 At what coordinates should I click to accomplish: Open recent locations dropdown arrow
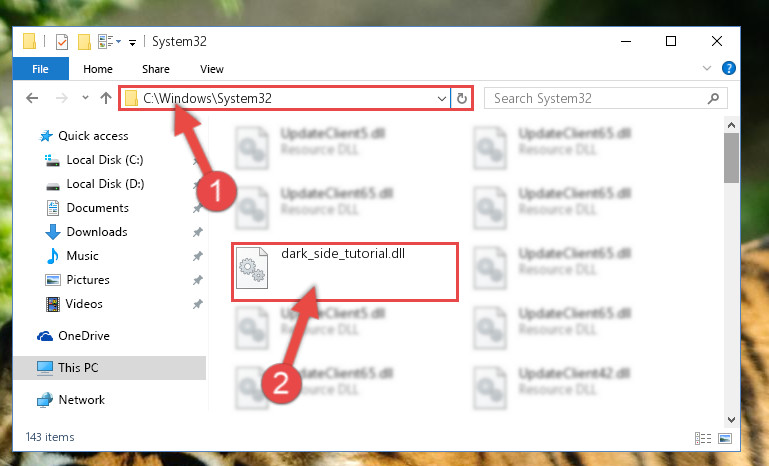[x=85, y=98]
